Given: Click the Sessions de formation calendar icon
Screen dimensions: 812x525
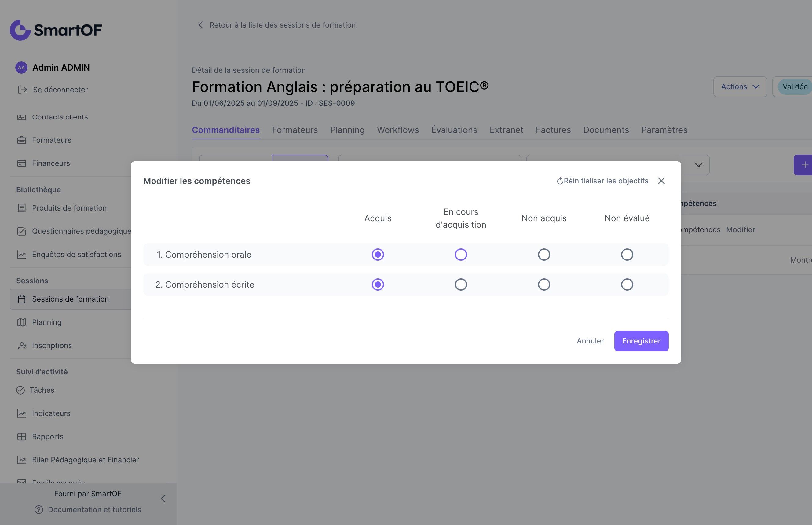Looking at the screenshot, I should tap(21, 299).
